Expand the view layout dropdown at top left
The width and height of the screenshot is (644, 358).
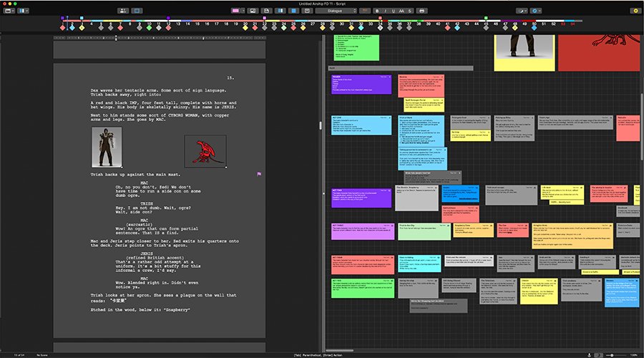pyautogui.click(x=26, y=11)
